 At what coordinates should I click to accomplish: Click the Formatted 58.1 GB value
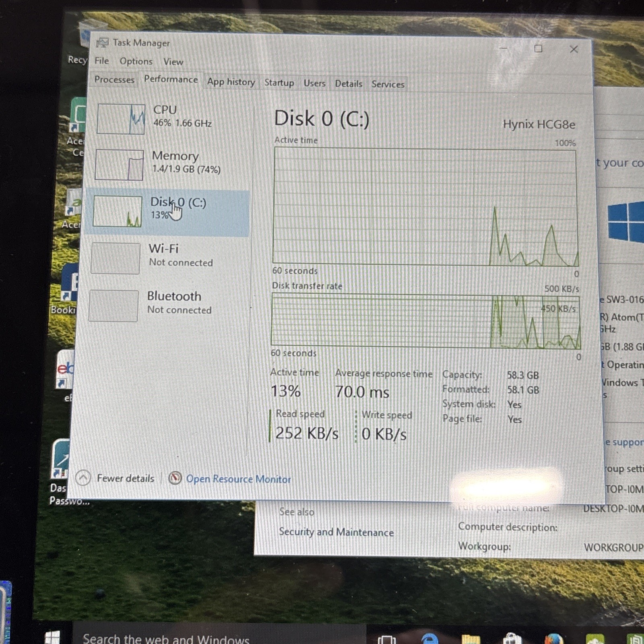522,390
